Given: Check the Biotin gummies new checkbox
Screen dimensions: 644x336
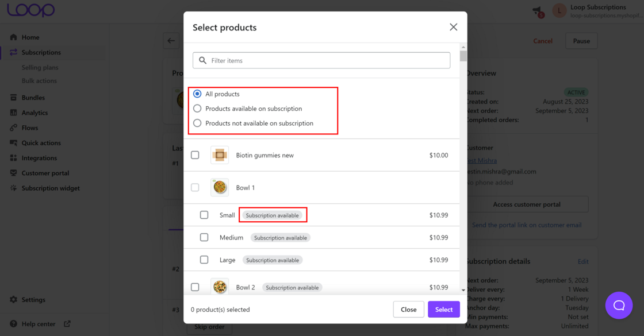Looking at the screenshot, I should pos(195,155).
